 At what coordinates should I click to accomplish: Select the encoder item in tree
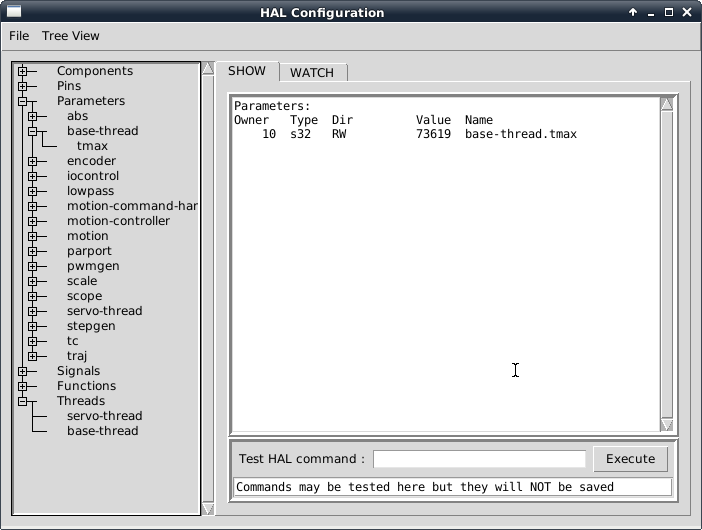pos(91,161)
